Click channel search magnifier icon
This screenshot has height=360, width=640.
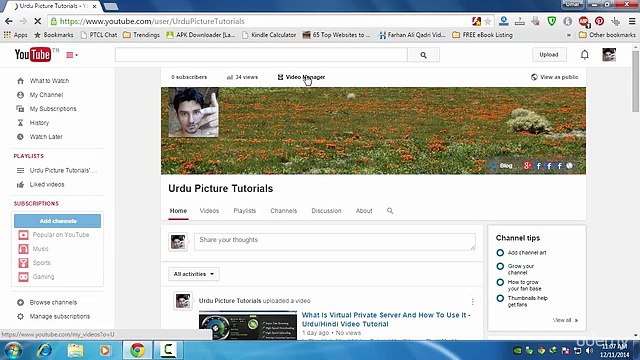click(390, 211)
